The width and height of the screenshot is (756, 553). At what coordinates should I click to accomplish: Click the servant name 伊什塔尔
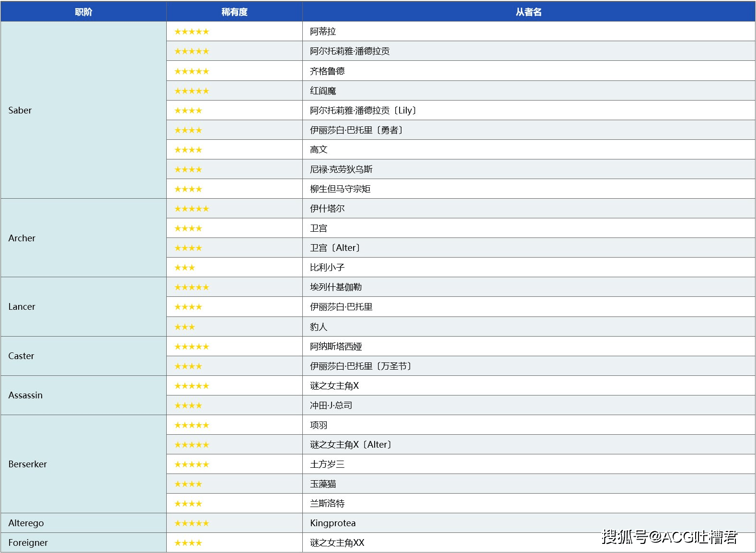point(327,208)
